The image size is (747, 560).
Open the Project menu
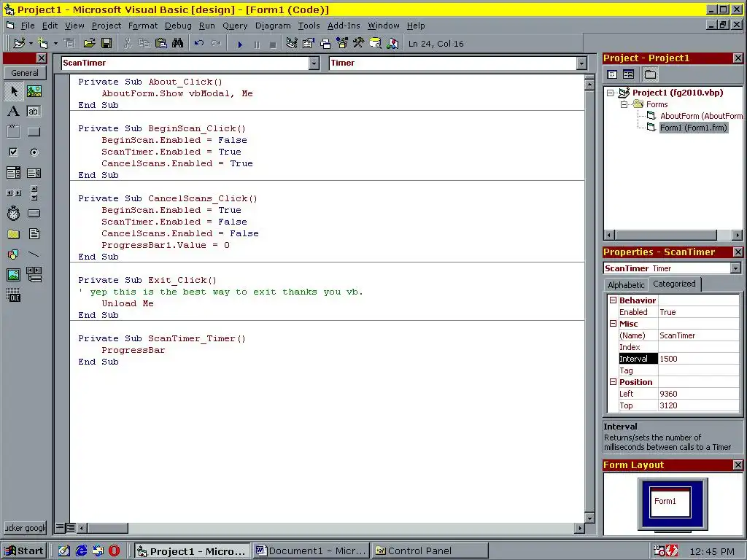click(x=107, y=26)
